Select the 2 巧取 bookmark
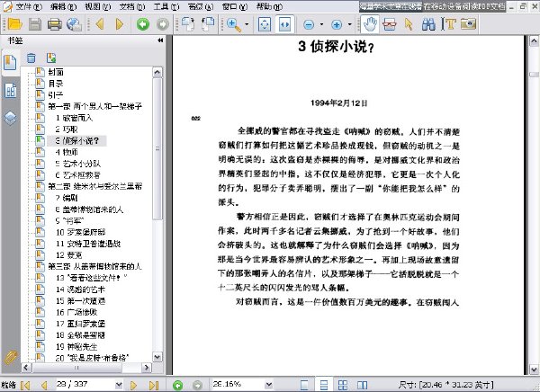Image resolution: width=540 pixels, height=392 pixels. [67, 129]
